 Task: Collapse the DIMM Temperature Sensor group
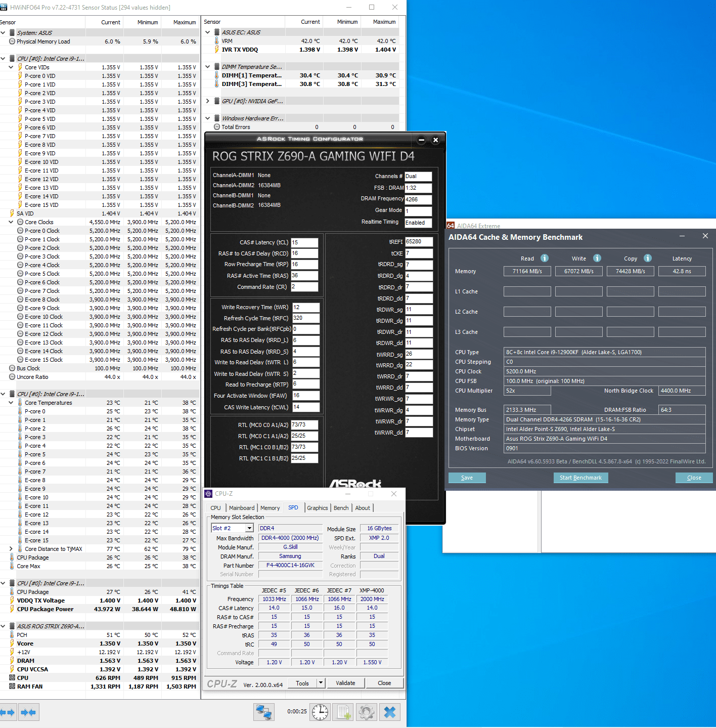pyautogui.click(x=207, y=67)
